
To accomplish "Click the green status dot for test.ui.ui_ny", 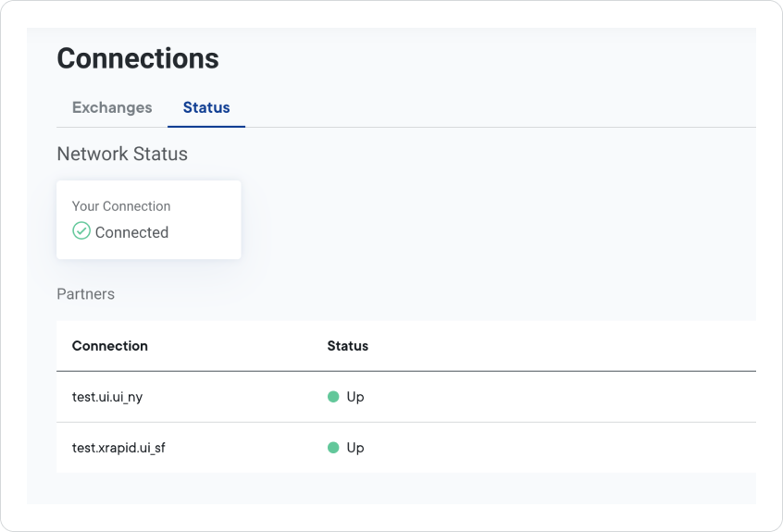I will 333,397.
